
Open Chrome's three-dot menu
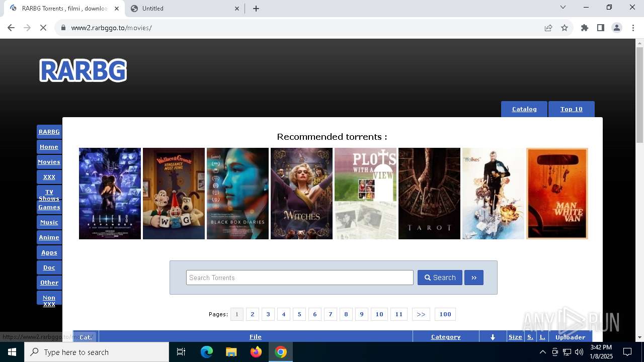[x=633, y=28]
